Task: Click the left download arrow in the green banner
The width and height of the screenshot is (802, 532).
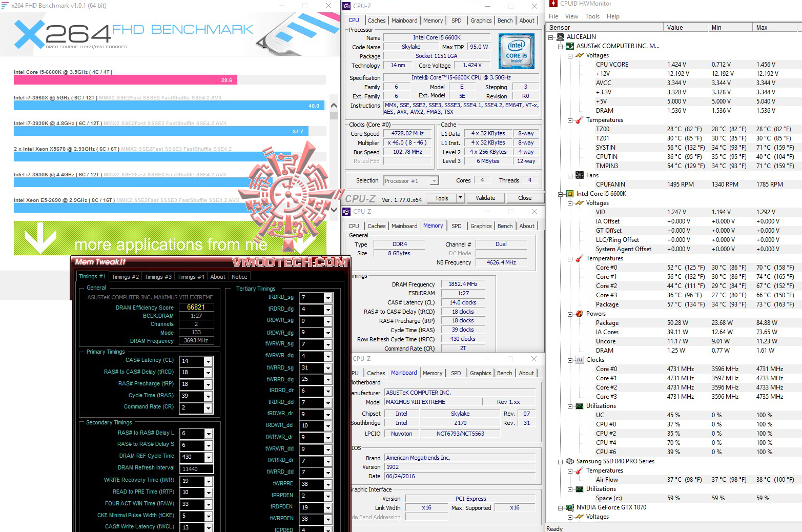Action: pos(40,238)
